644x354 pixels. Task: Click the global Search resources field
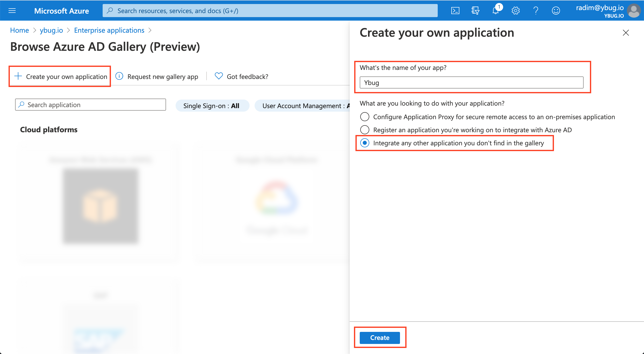click(x=270, y=11)
